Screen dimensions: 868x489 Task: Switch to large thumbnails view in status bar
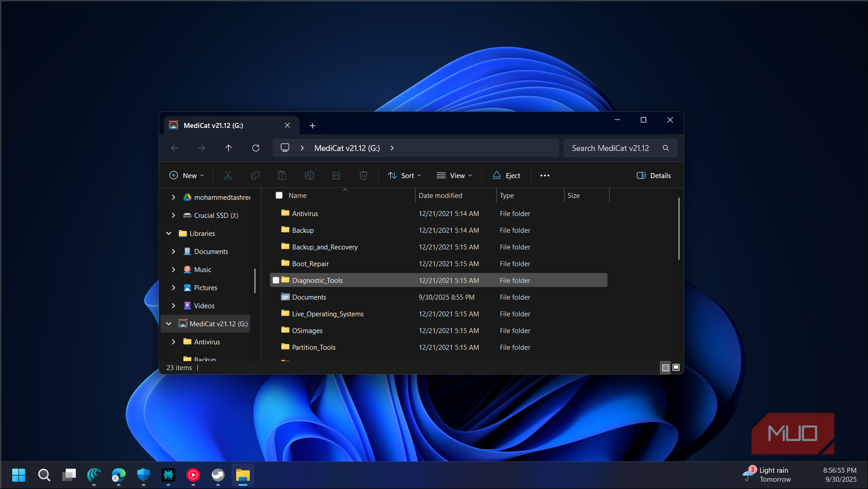click(x=676, y=367)
